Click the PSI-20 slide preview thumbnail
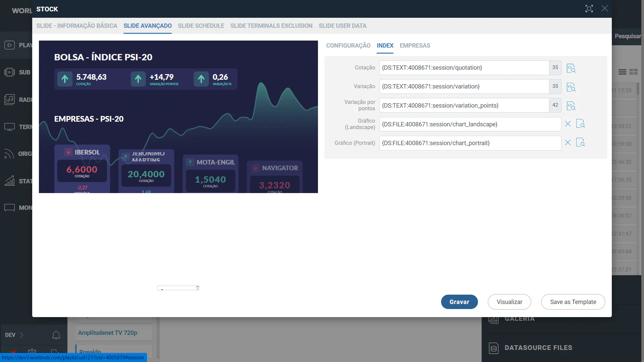The image size is (644, 362). (x=178, y=117)
